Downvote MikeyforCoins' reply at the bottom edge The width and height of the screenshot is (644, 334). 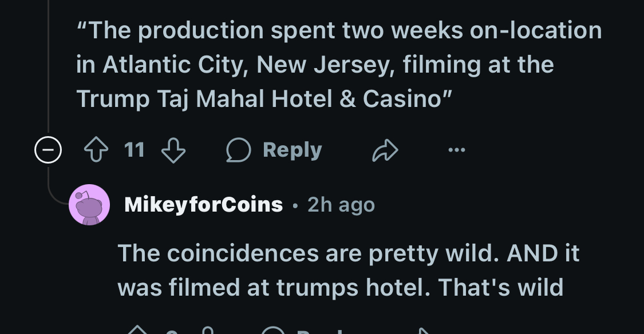point(208,330)
